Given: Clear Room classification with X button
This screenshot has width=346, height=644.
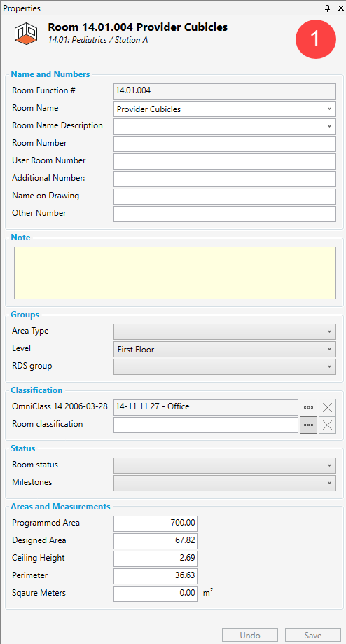Looking at the screenshot, I should (328, 425).
